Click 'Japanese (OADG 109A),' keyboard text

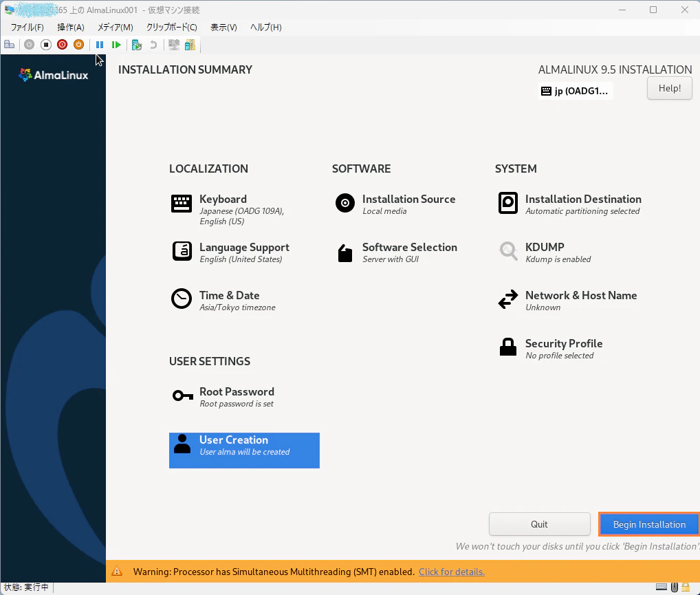tap(241, 211)
